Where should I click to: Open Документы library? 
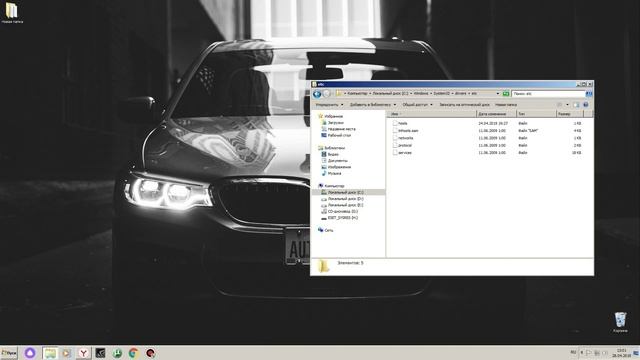pyautogui.click(x=335, y=161)
